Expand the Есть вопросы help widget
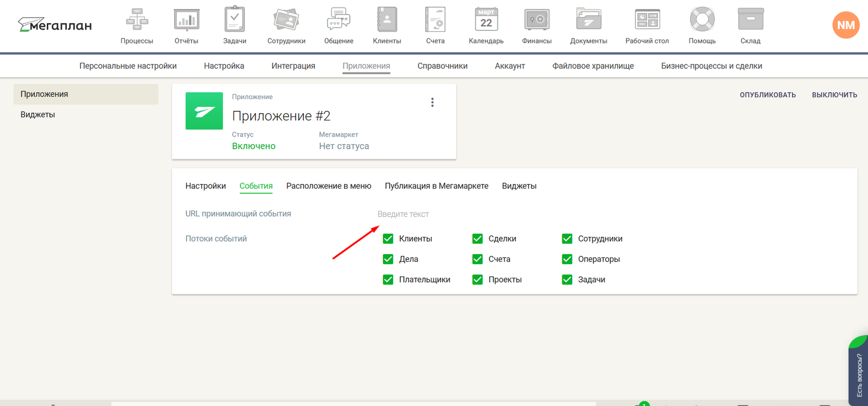 tap(858, 373)
